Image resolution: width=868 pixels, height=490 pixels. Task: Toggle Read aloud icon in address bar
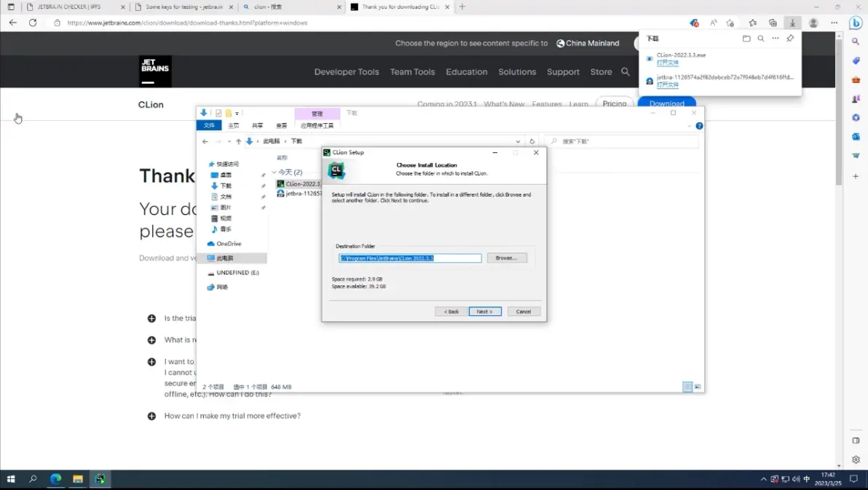click(x=713, y=23)
